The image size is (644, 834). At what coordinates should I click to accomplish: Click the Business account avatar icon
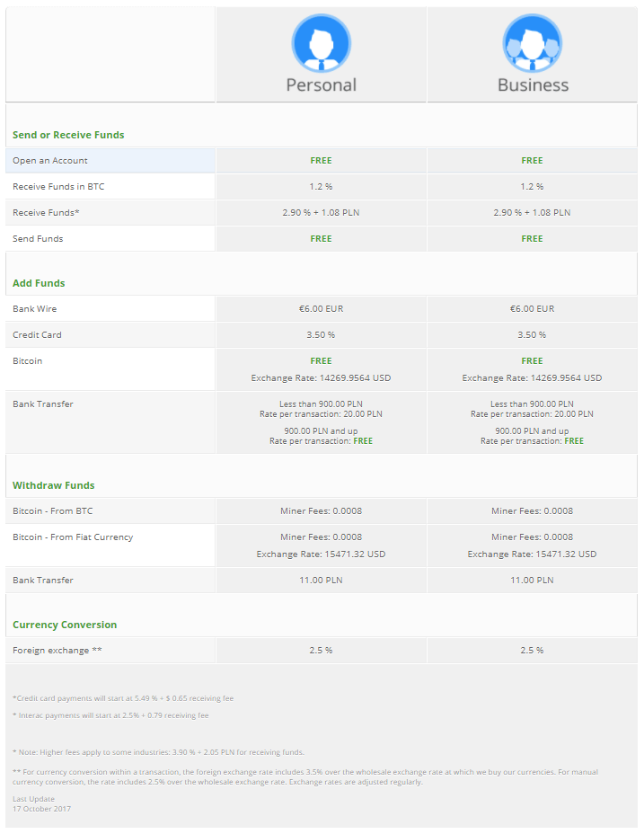click(x=533, y=43)
